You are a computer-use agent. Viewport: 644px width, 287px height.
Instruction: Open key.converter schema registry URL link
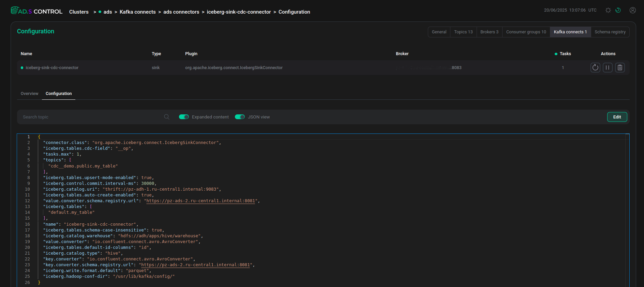(x=196, y=265)
